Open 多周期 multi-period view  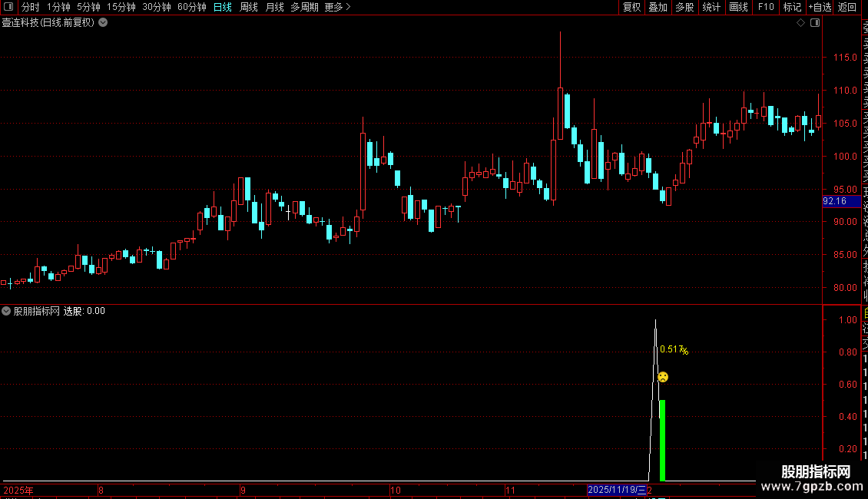coord(304,7)
